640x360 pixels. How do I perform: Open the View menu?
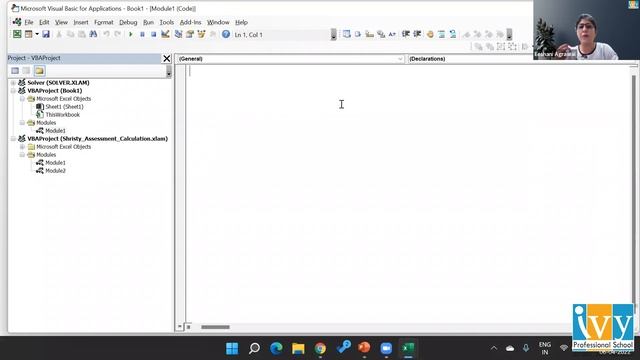[x=61, y=22]
